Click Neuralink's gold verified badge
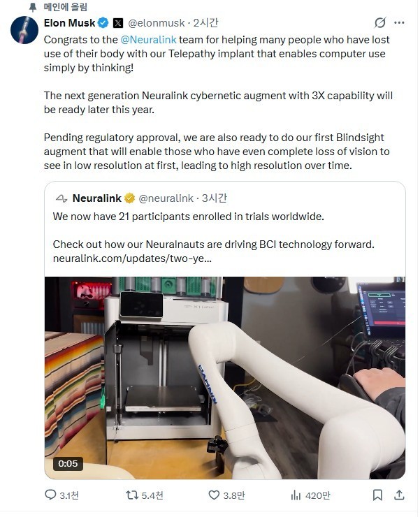 click(130, 198)
